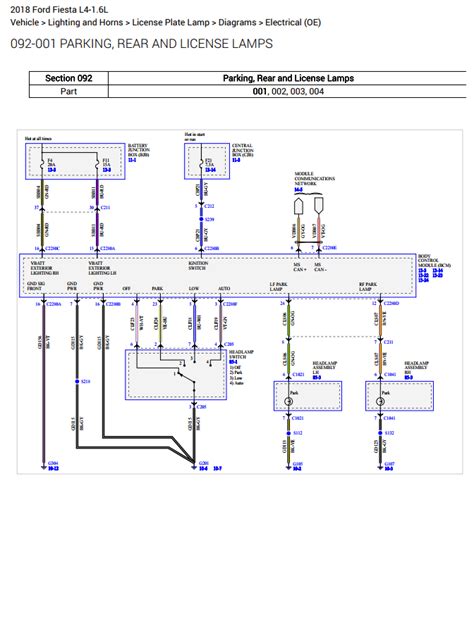Image resolution: width=474 pixels, height=636 pixels.
Task: Click the Central Junction Box label
Action: click(x=243, y=150)
